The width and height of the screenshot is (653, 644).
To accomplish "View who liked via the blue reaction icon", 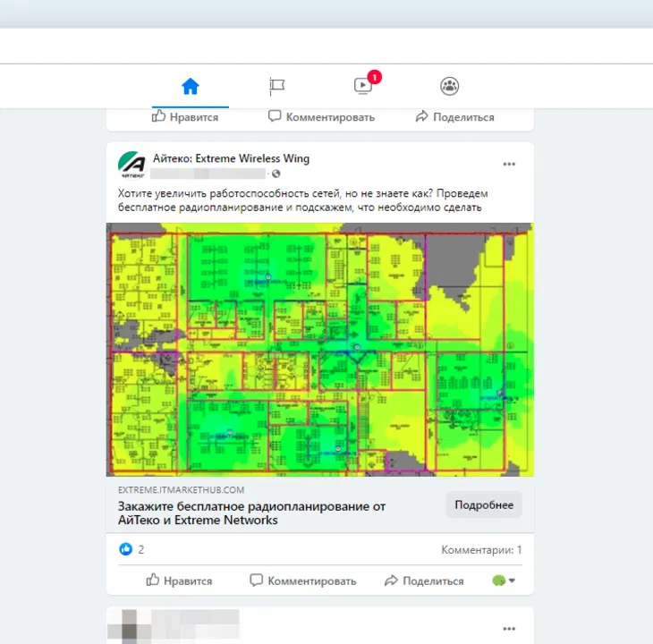I will click(126, 549).
